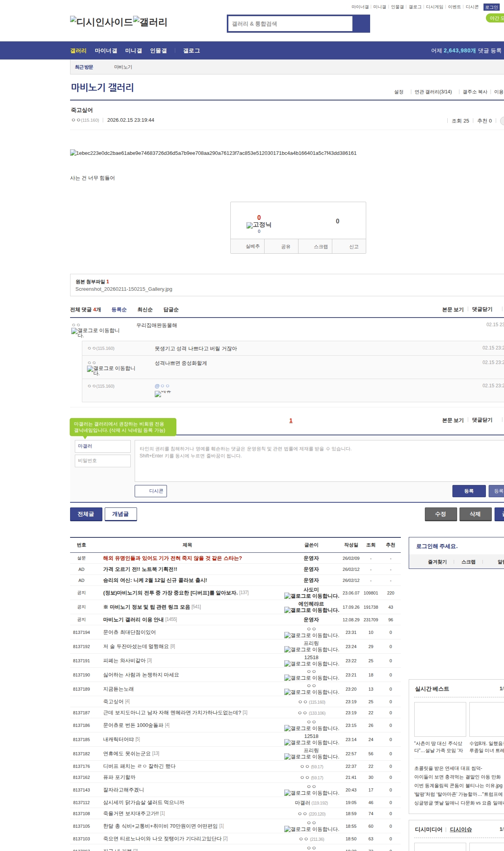
Task: Open 갤로그 icon beside comment 성격나쁘면 중성화할게
Action: point(111,370)
